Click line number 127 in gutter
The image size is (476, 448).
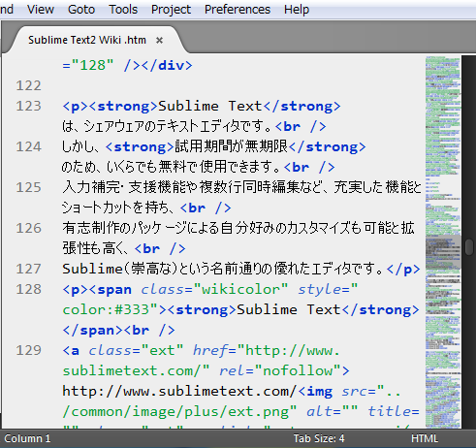point(29,269)
